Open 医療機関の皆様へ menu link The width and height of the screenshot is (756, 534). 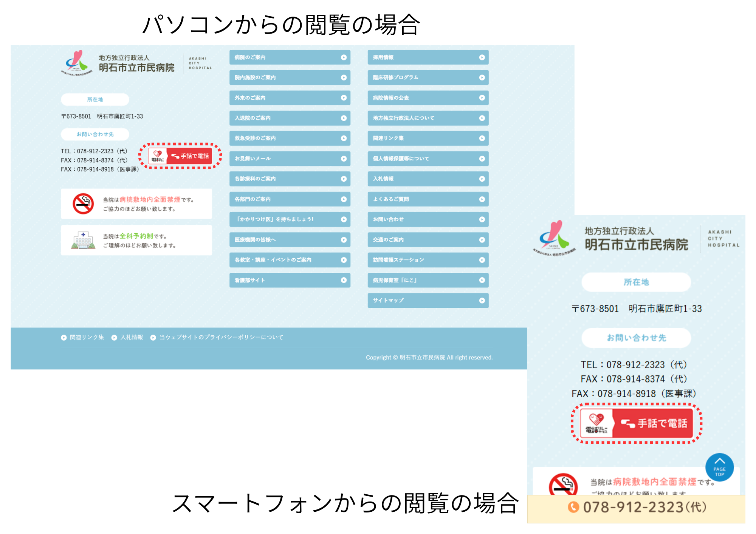(290, 240)
